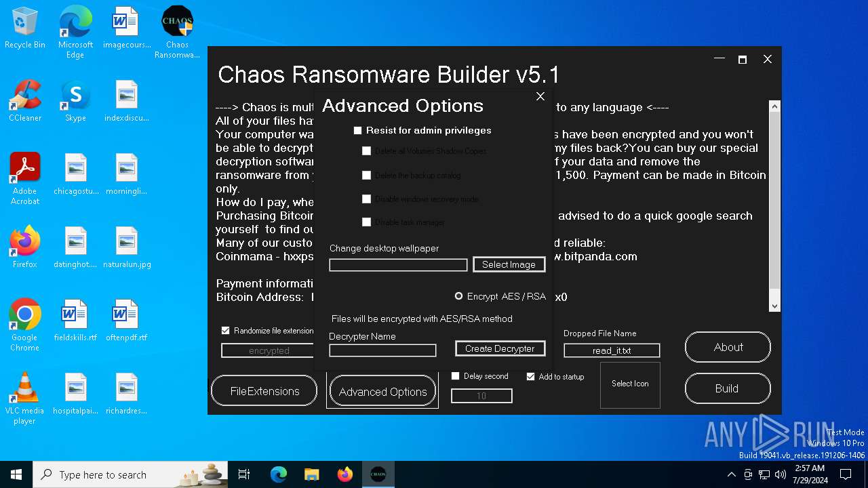Screen dimensions: 868x488
Task: Click ransom note scrollbar up arrow
Action: pos(775,106)
